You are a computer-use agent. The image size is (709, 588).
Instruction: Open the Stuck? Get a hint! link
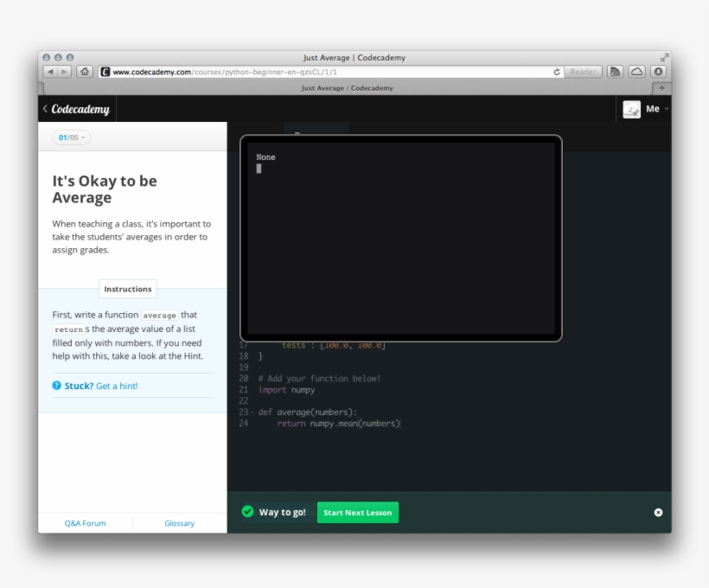[x=101, y=386]
